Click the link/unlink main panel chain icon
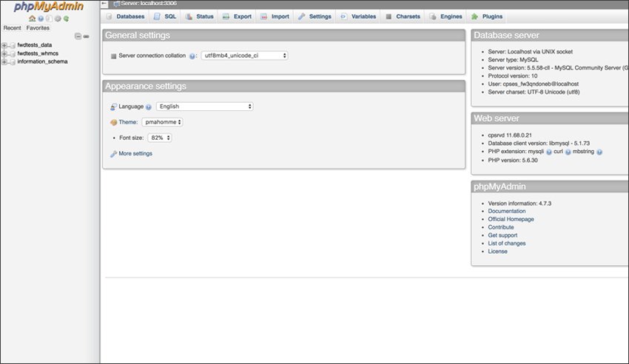629x364 pixels. 86,36
